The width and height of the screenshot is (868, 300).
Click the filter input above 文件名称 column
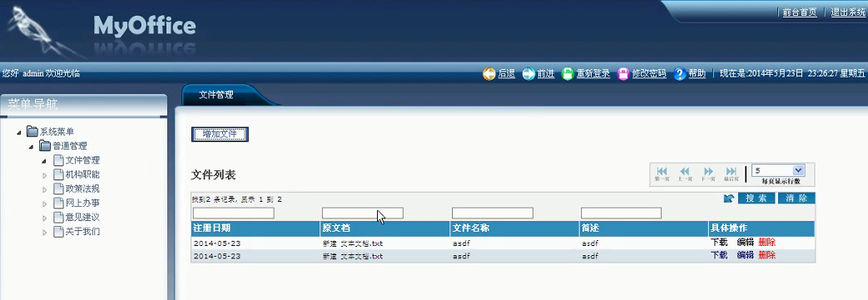492,214
